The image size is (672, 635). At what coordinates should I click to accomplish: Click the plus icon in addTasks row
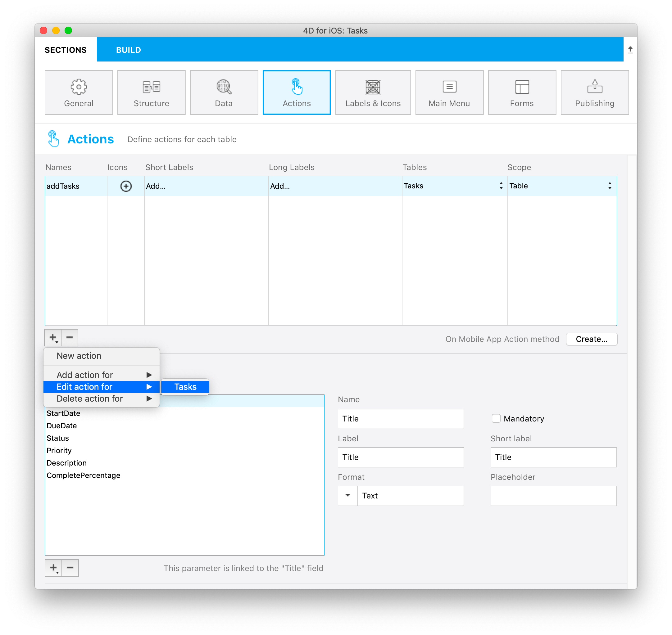(x=126, y=186)
